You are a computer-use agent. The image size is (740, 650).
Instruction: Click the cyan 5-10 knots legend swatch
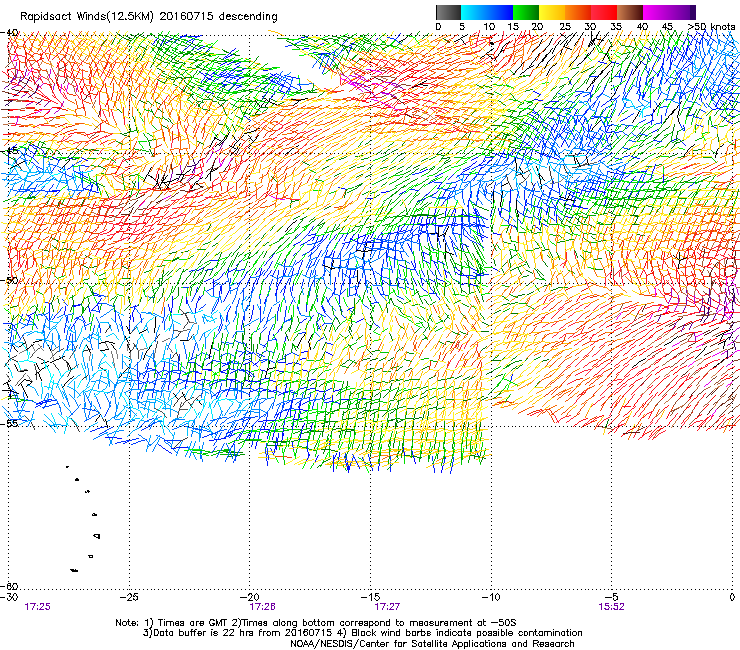click(474, 12)
